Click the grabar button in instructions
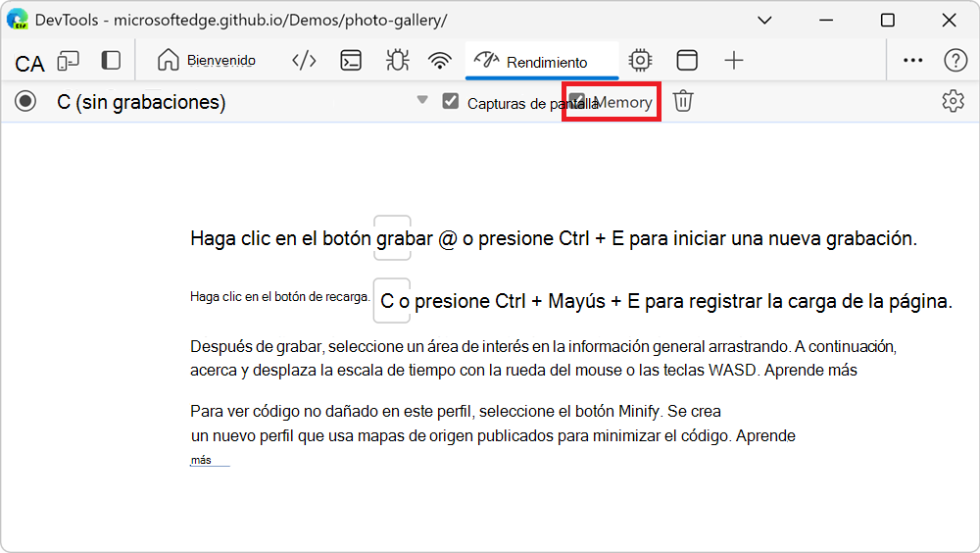980x553 pixels. (x=392, y=237)
